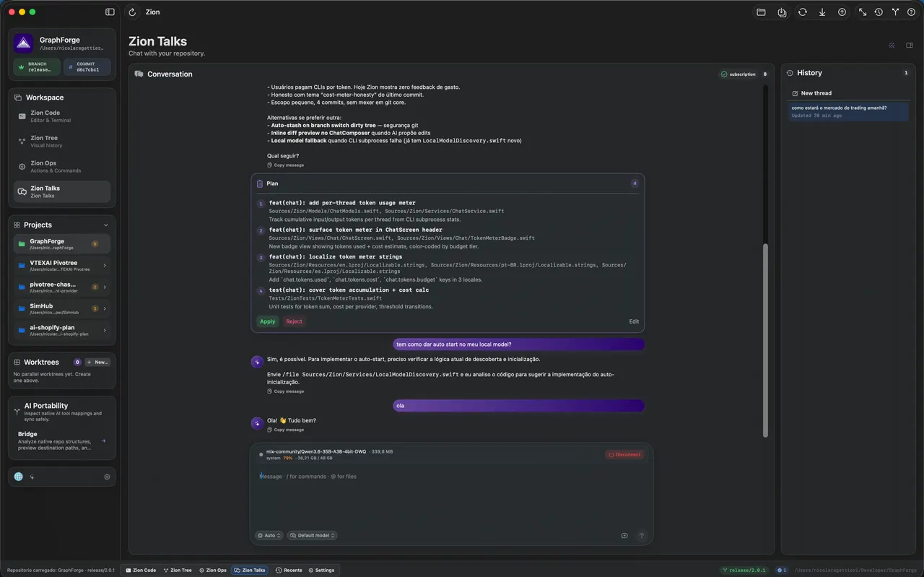The width and height of the screenshot is (924, 577).
Task: Open Zion Tree in Workspace sidebar
Action: pos(62,142)
